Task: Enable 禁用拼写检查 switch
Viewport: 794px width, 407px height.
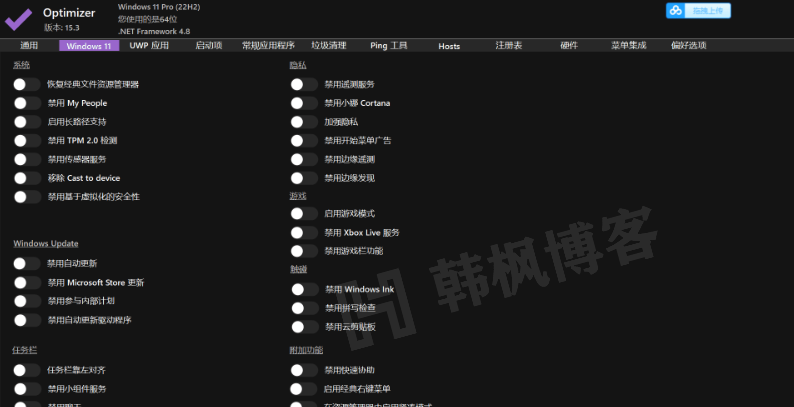Action: point(304,308)
